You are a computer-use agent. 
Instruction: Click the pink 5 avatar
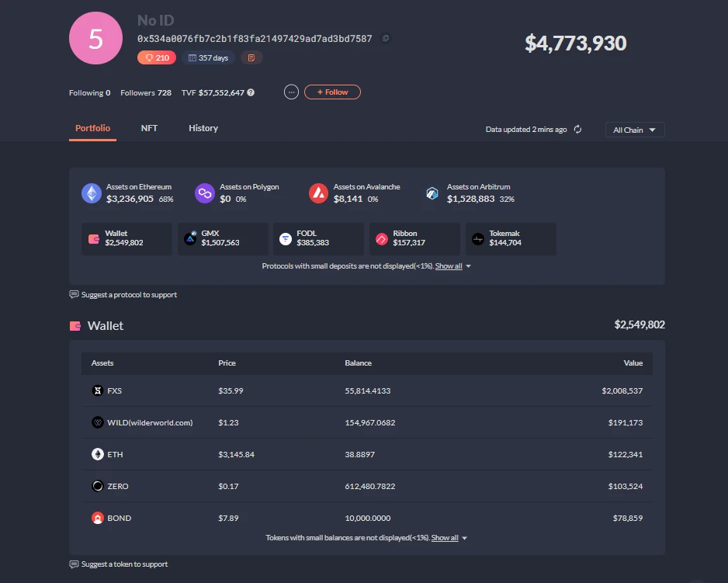click(95, 38)
